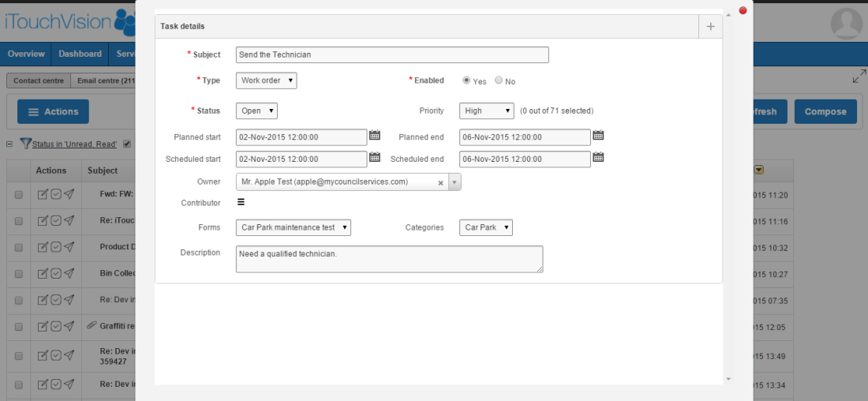Click the checkmark icon on the Graffiti row
The image size is (868, 401).
(x=56, y=326)
